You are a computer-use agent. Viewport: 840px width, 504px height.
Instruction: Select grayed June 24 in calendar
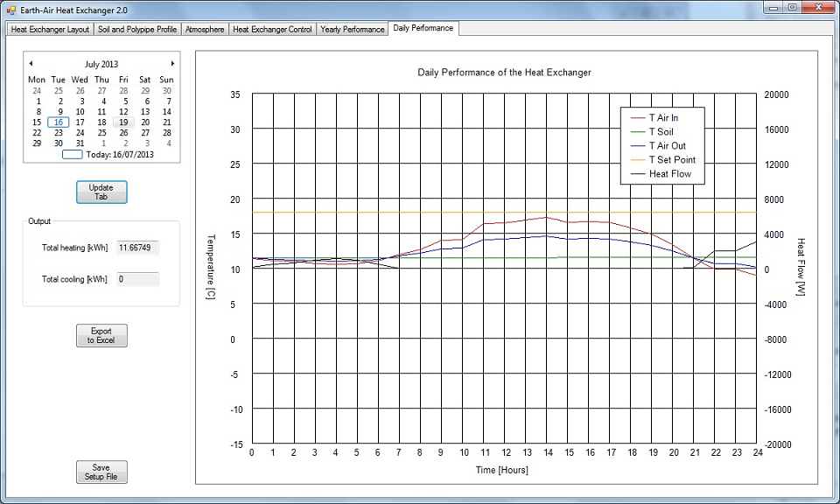coord(37,91)
